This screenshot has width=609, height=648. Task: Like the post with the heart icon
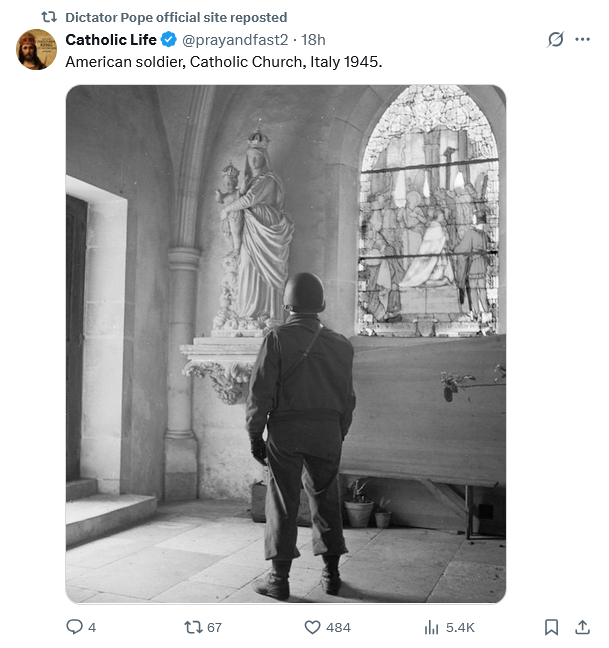tap(312, 627)
